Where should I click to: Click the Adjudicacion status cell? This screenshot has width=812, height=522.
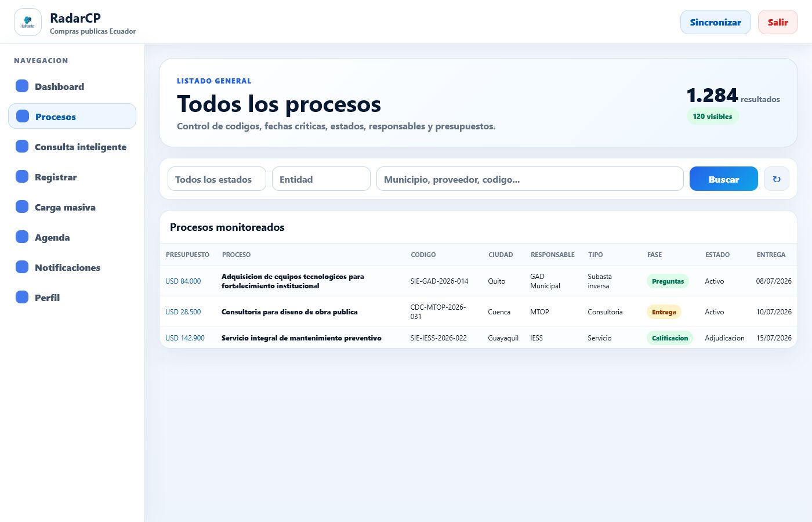pos(724,338)
